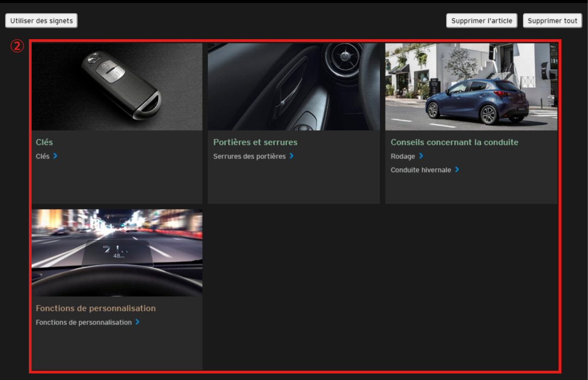This screenshot has height=380, width=588.
Task: Select the blue car street thumbnail
Action: (471, 87)
